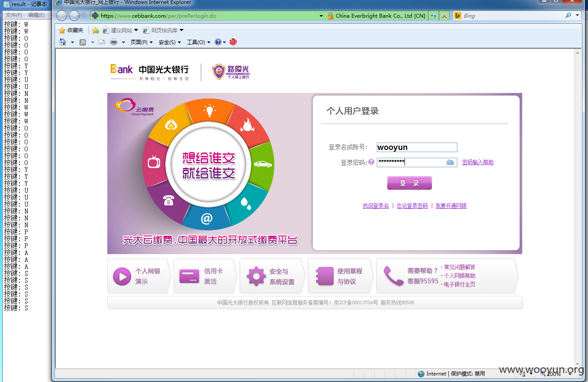Image resolution: width=588 pixels, height=382 pixels.
Task: Open the 收藏夹 favorites button
Action: 71,30
